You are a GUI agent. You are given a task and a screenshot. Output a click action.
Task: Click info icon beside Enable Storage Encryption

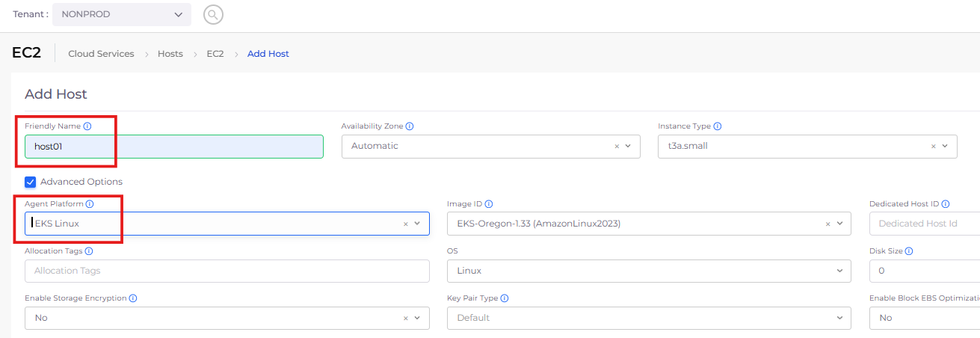tap(133, 298)
